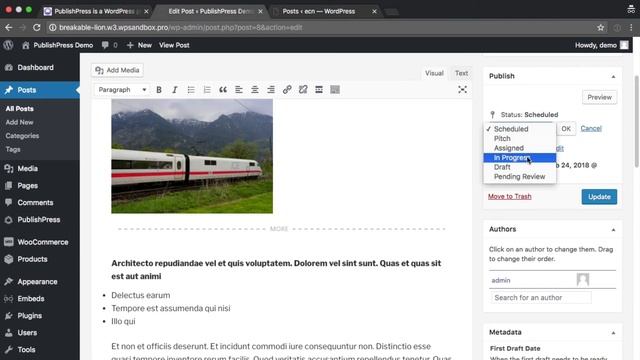Insert a numbered list
640x360 pixels.
pos(207,90)
